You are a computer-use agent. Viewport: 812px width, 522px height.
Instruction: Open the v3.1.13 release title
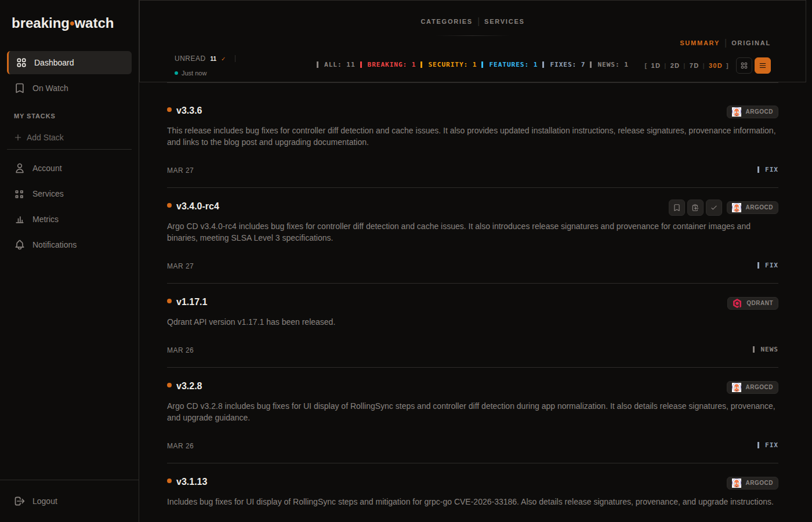coord(191,481)
